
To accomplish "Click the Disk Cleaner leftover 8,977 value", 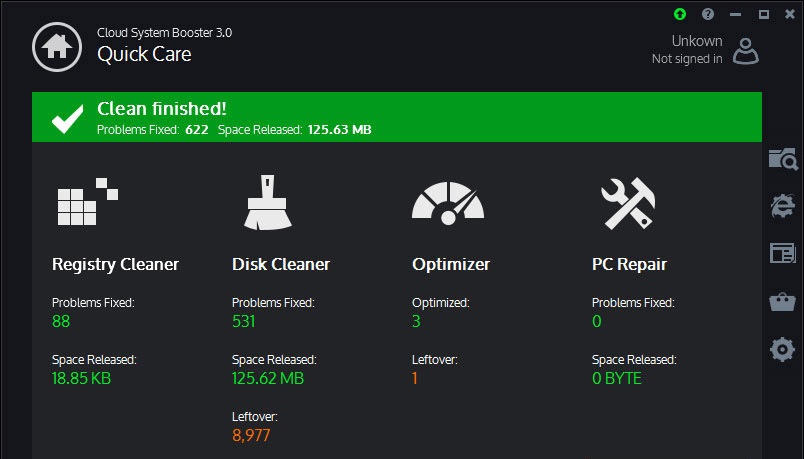I will point(251,435).
